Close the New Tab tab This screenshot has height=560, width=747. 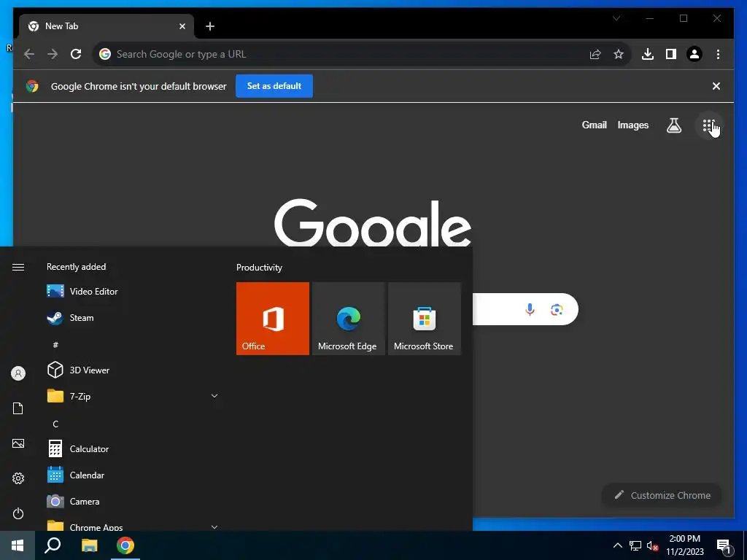pos(182,26)
